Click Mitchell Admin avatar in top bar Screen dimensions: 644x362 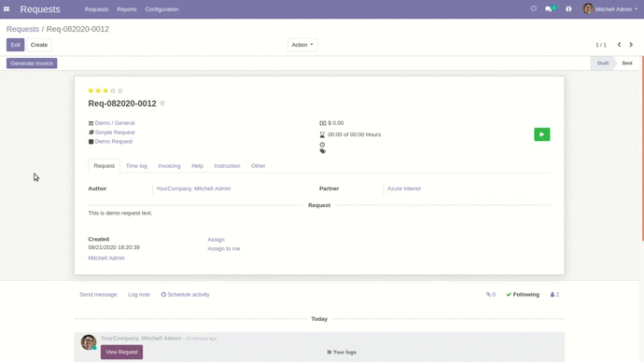click(x=588, y=8)
